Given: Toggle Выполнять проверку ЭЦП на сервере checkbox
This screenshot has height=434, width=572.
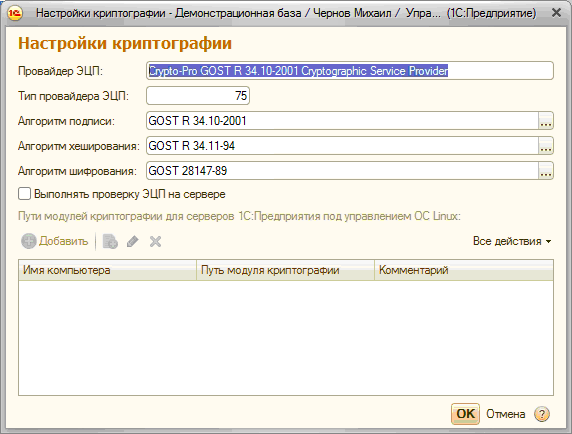Looking at the screenshot, I should [24, 194].
